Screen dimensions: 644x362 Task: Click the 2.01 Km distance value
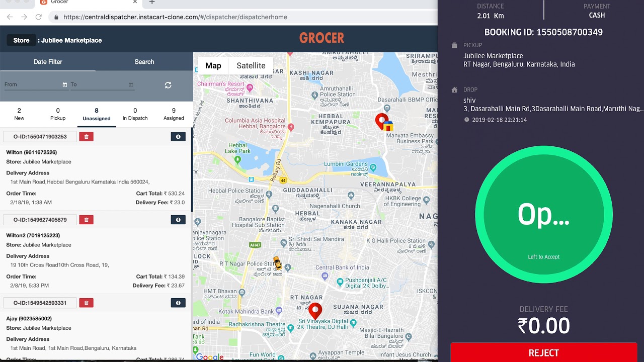[x=490, y=16]
